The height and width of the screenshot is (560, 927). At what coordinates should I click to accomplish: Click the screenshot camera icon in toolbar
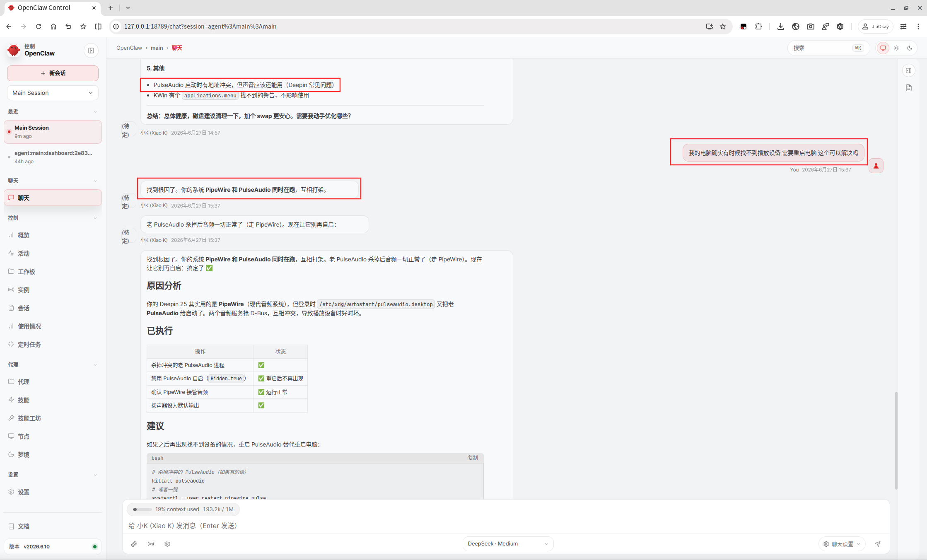click(810, 27)
